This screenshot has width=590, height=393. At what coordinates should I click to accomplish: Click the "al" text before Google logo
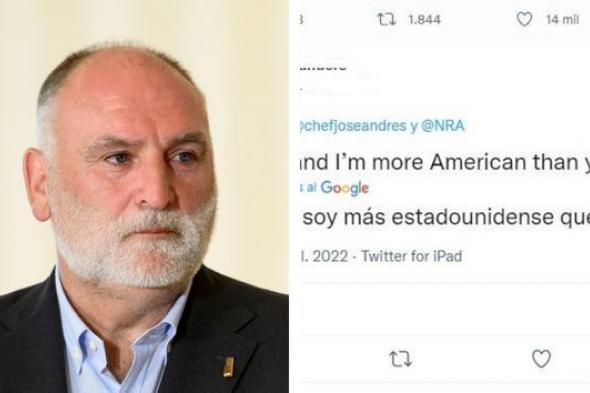(311, 187)
